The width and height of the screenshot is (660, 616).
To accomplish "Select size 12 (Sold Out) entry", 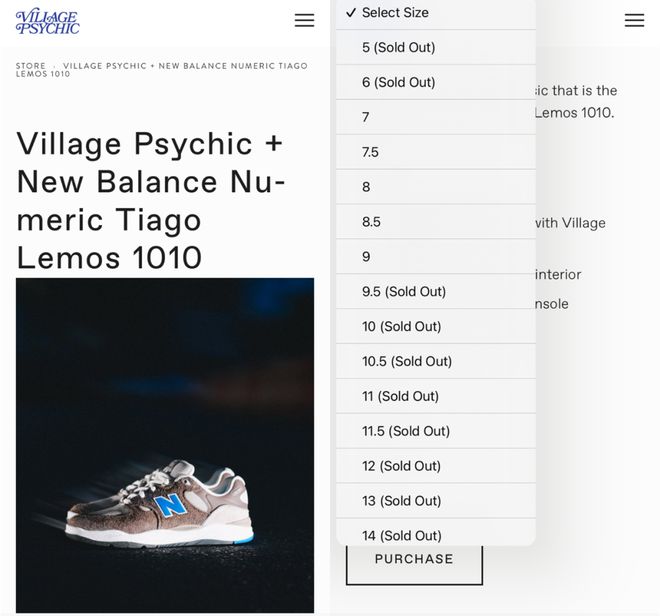I will 436,466.
